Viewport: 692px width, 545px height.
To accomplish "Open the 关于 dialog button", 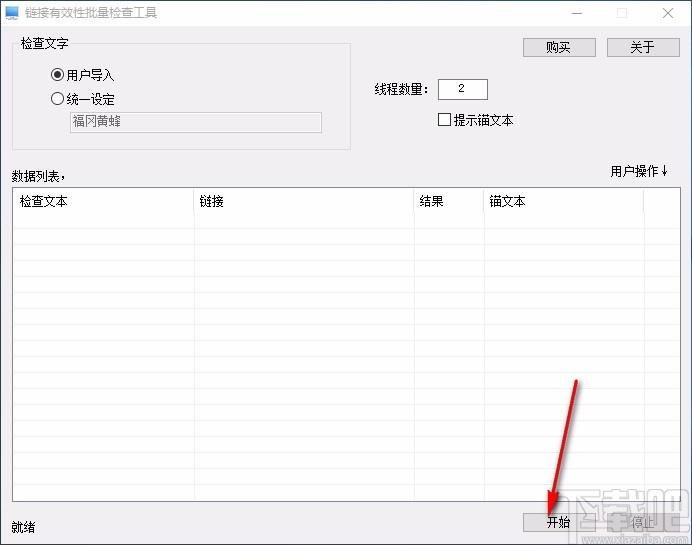I will click(x=642, y=47).
